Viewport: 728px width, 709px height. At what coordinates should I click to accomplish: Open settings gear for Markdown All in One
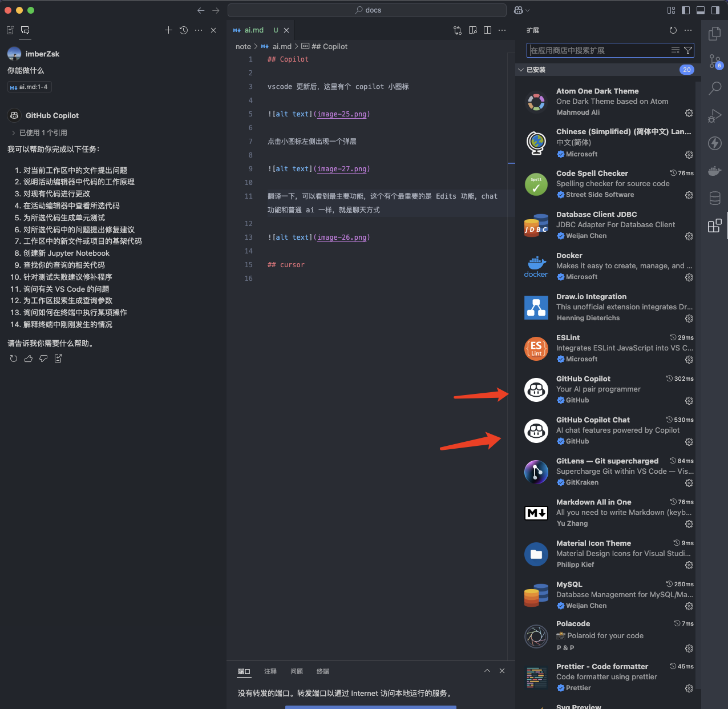tap(689, 524)
